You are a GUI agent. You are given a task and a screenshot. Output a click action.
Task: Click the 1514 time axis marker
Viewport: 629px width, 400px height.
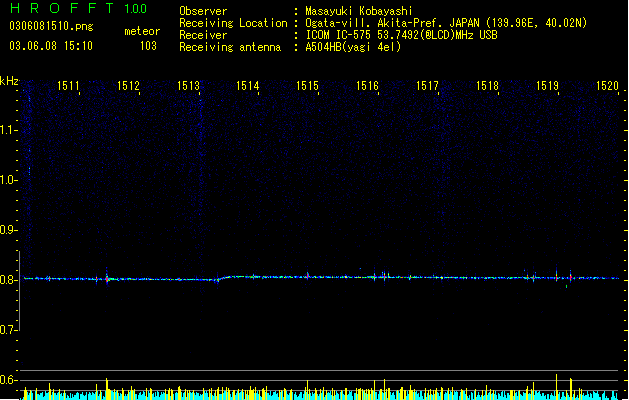pyautogui.click(x=248, y=86)
